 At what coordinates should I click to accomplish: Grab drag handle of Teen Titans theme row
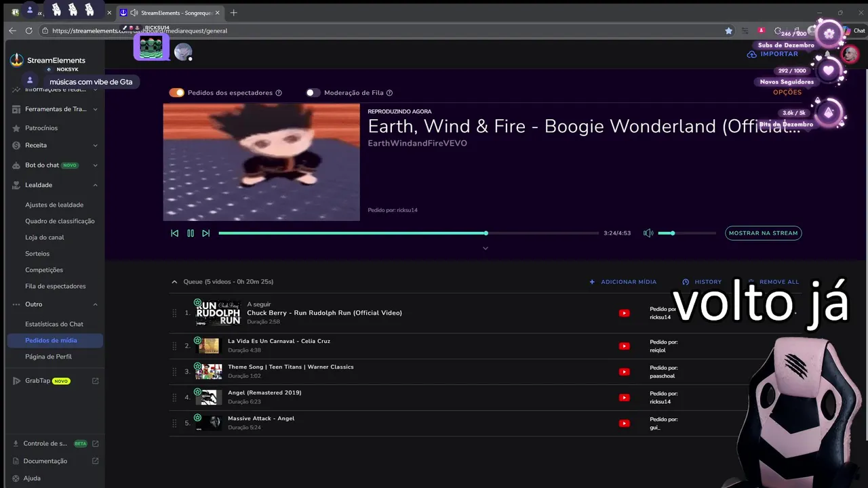(174, 372)
